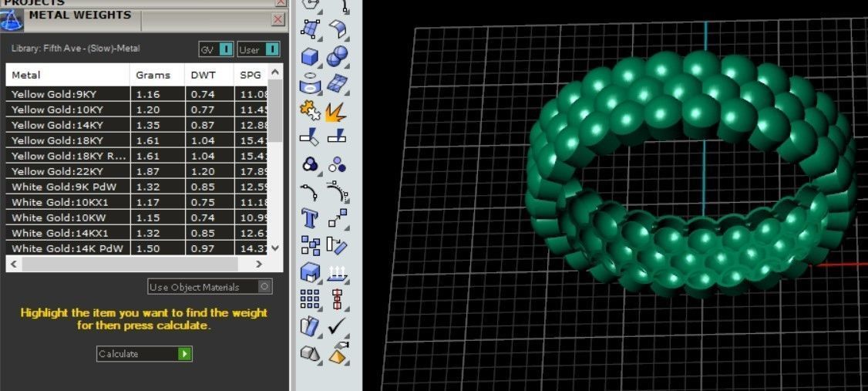
Task: Select the Yellow Gold:18KY row
Action: [136, 140]
